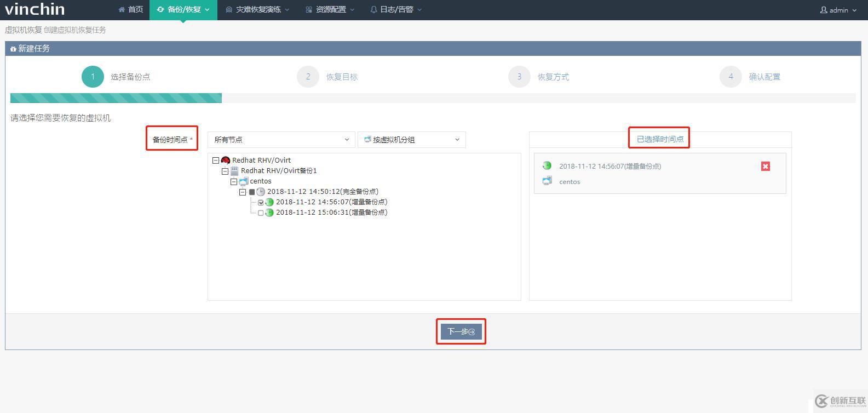868x413 pixels.
Task: Click the admin user icon
Action: [x=823, y=10]
